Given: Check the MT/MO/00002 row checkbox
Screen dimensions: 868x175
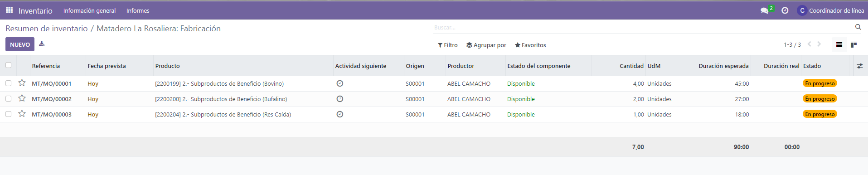Looking at the screenshot, I should (x=8, y=99).
